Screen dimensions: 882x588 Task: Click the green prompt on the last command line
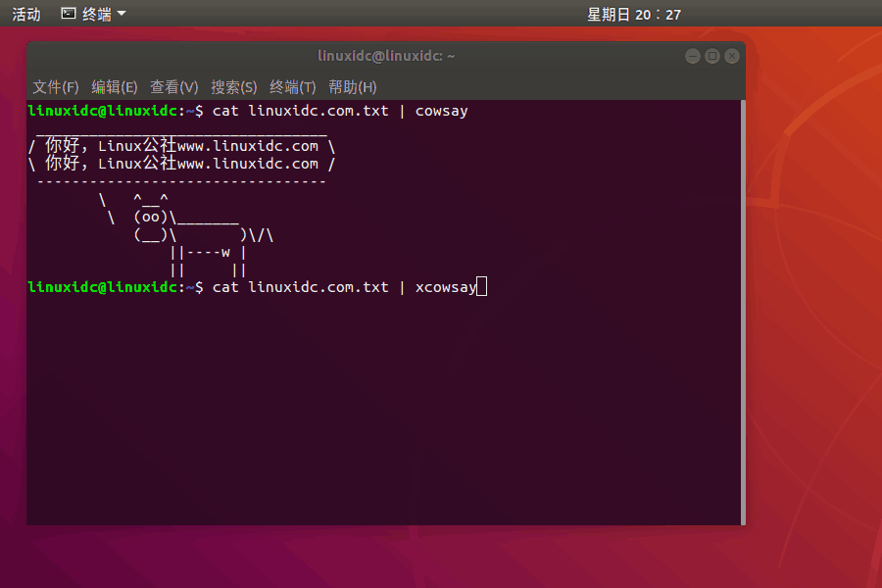103,287
